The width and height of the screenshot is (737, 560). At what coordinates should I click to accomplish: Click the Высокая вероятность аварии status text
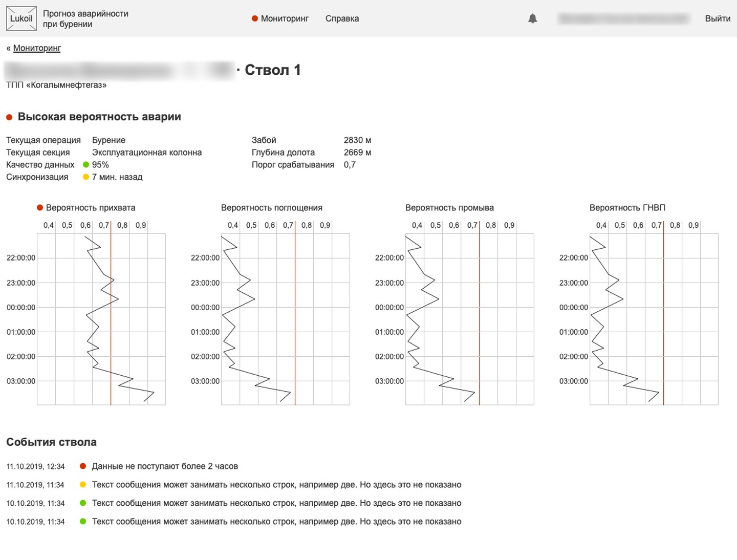click(99, 117)
